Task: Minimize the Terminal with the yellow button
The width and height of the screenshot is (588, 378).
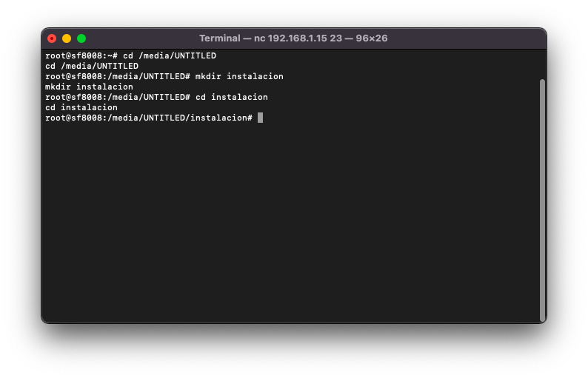Action: click(x=67, y=38)
